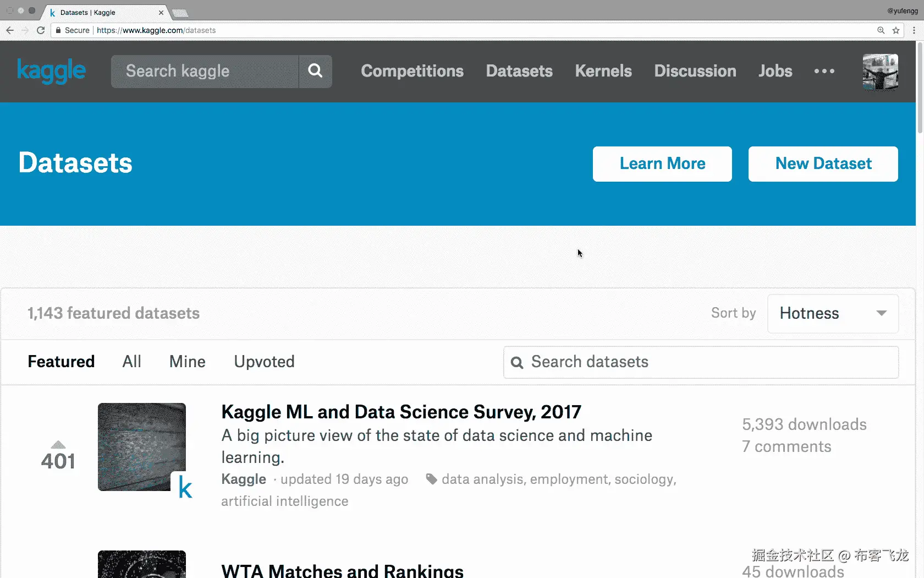Click the Learn More button
924x578 pixels.
click(x=662, y=163)
